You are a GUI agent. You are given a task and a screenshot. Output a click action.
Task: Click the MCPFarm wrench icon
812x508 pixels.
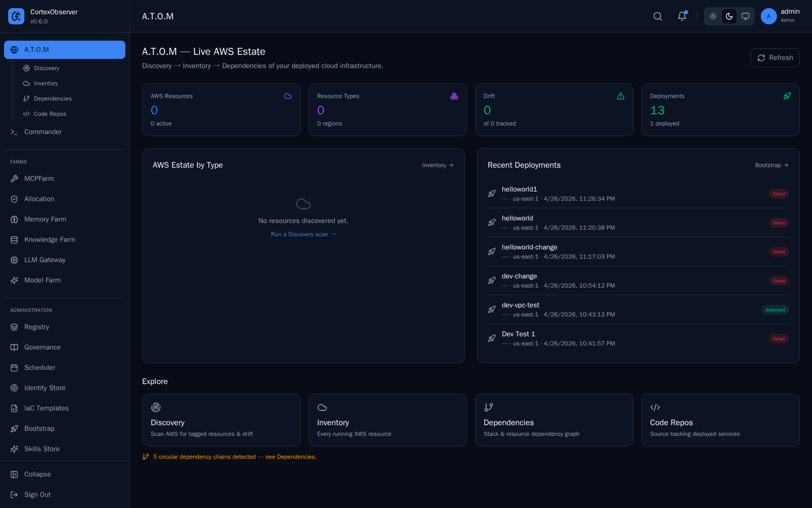(x=14, y=179)
